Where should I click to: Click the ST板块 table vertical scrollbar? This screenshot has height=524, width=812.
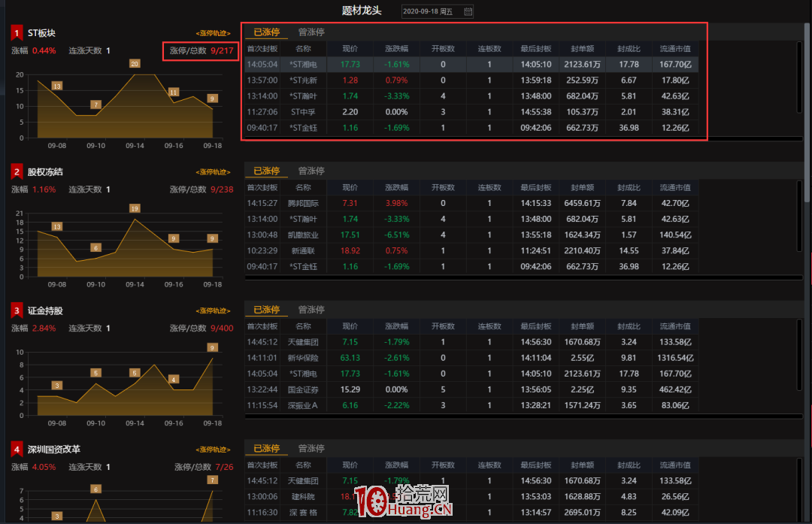click(x=799, y=77)
